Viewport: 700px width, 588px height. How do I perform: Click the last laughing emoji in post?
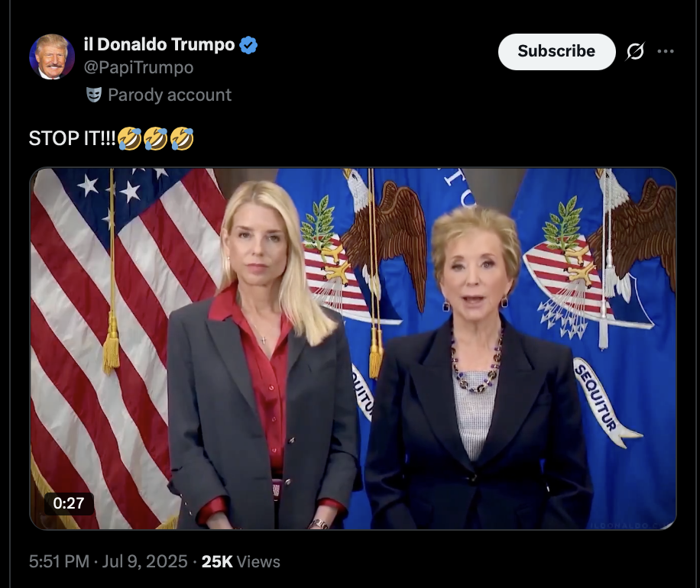point(182,138)
